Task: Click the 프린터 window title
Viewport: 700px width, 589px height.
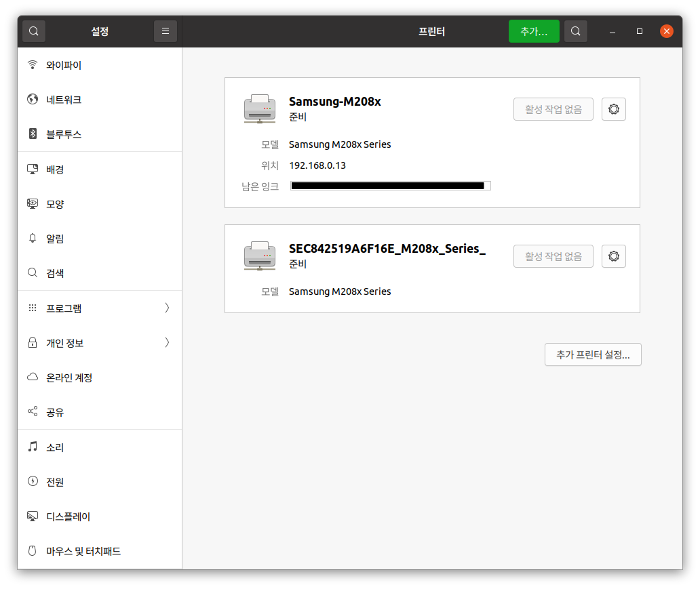Action: click(431, 31)
